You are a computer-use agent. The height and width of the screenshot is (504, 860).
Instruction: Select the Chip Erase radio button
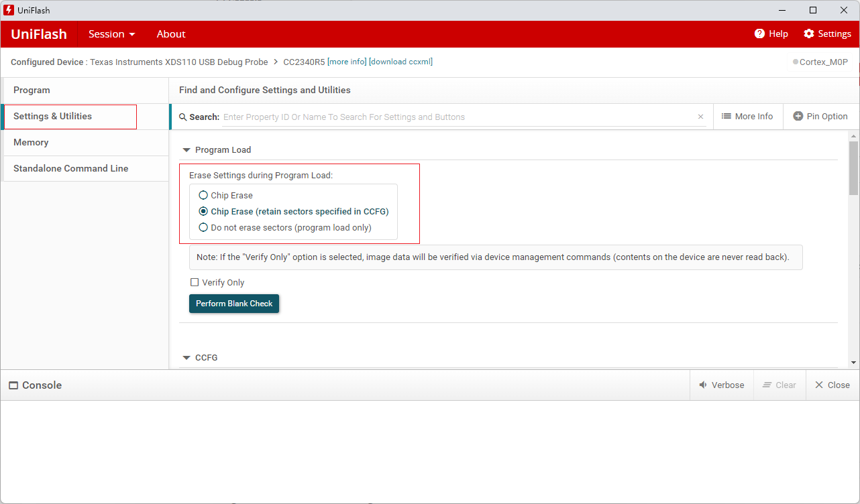[203, 196]
